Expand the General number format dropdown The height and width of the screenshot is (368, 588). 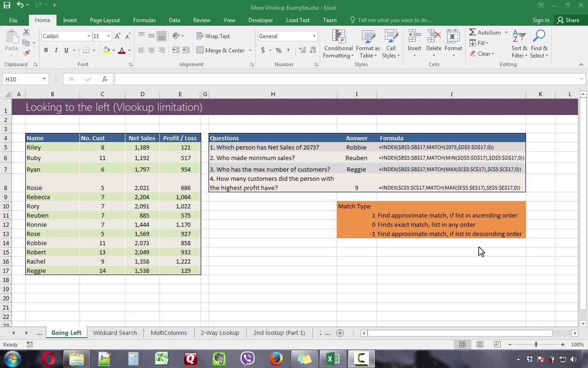pyautogui.click(x=314, y=36)
